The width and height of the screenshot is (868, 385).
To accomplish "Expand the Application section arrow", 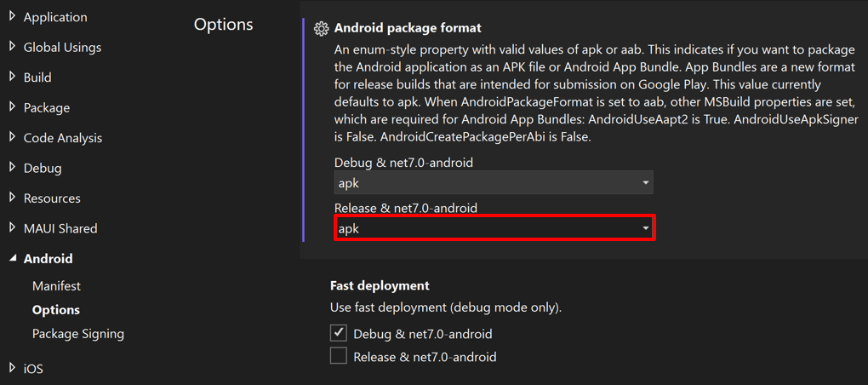I will 12,16.
